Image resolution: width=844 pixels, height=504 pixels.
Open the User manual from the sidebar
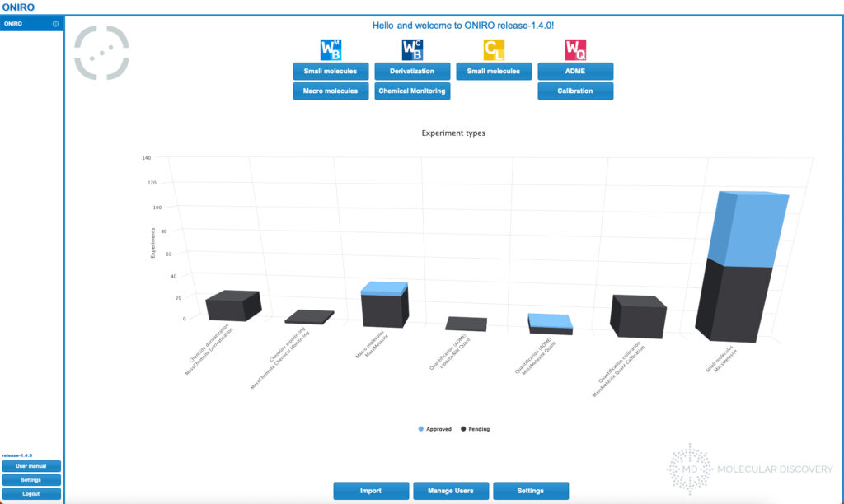(30, 465)
